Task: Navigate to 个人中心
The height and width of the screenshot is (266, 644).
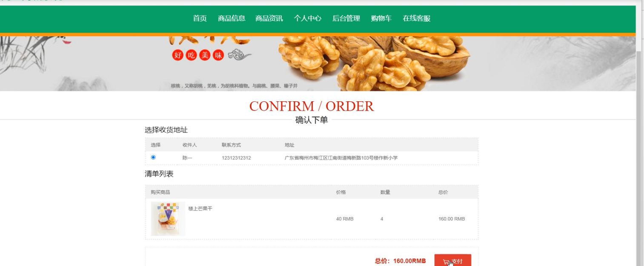Action: tap(307, 18)
